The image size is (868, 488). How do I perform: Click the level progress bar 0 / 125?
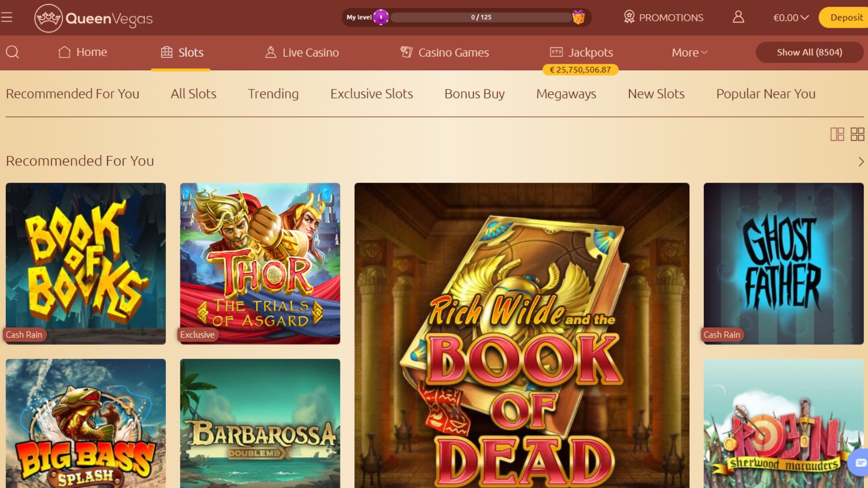[481, 17]
